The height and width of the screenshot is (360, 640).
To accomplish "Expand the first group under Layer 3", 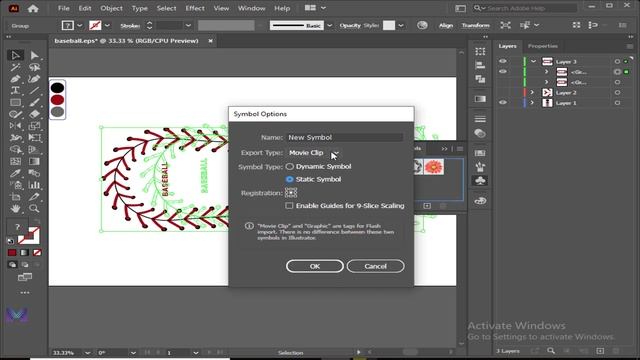I will coord(547,72).
